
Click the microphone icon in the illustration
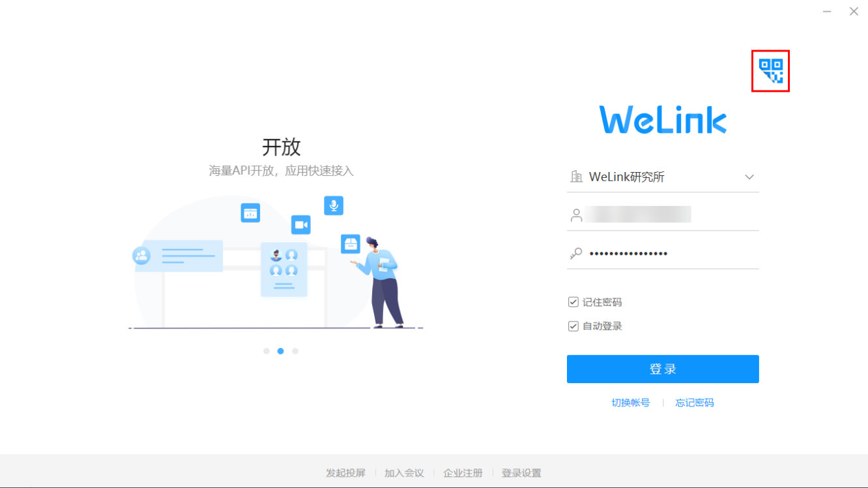point(334,206)
